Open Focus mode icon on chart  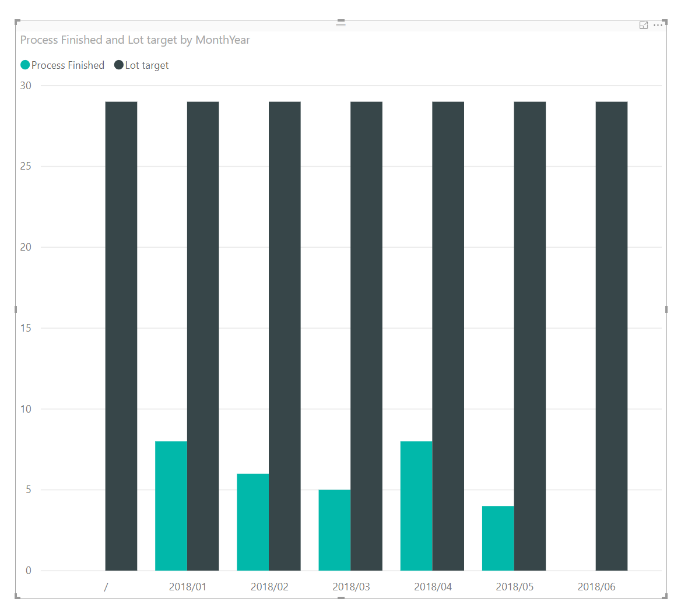644,25
